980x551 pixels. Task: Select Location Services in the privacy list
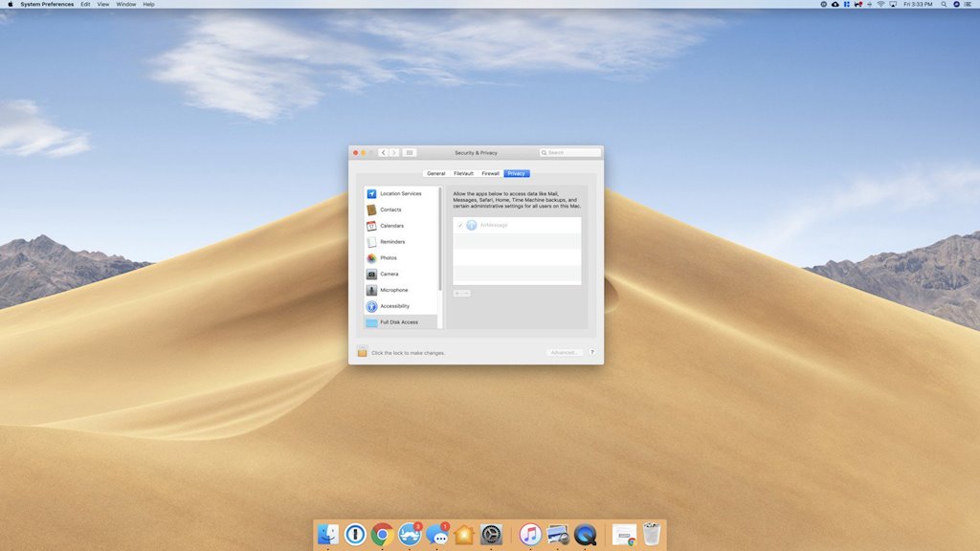[400, 193]
